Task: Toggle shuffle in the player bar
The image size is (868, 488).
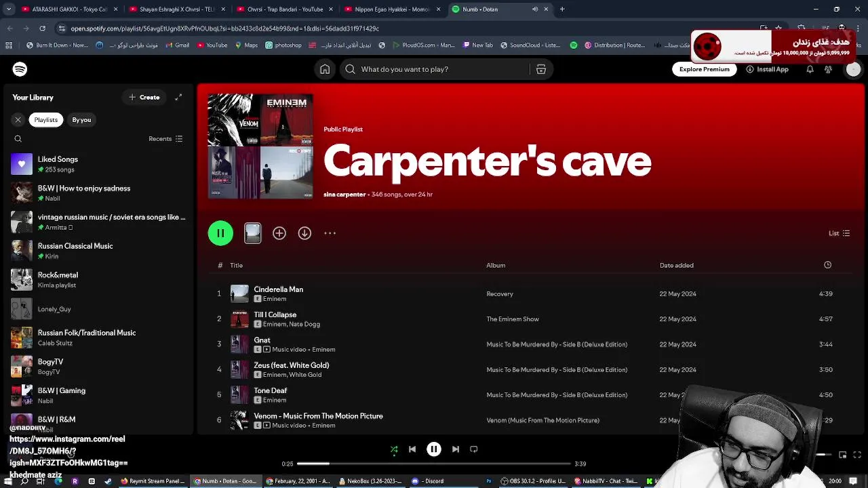Action: (x=394, y=449)
